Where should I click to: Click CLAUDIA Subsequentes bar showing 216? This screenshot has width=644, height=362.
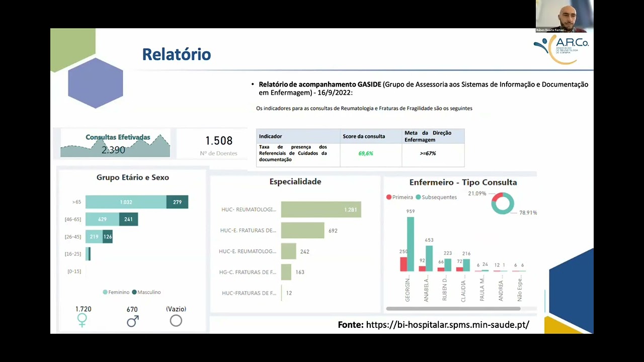(466, 265)
